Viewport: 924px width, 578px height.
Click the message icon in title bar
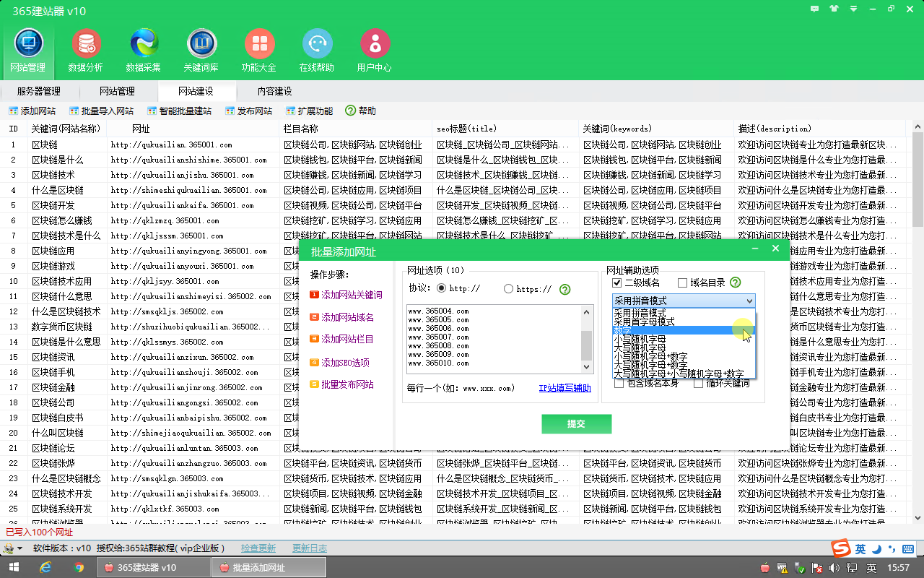[x=814, y=9]
